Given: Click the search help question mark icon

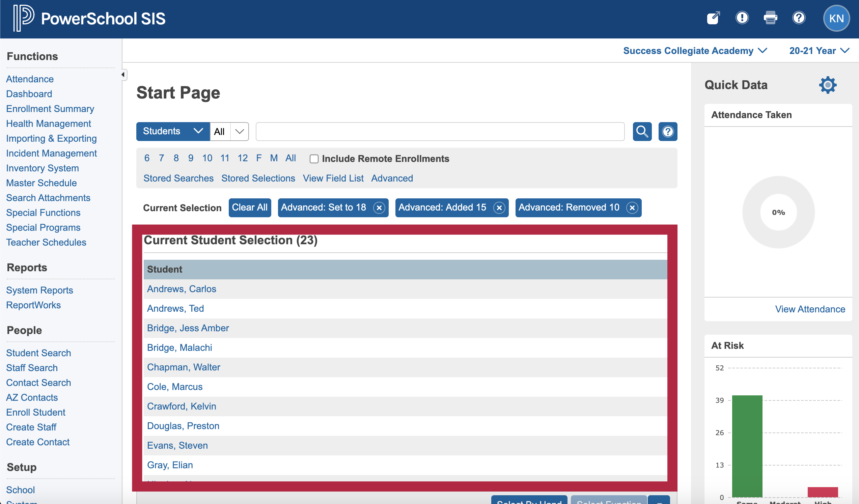Looking at the screenshot, I should tap(668, 131).
